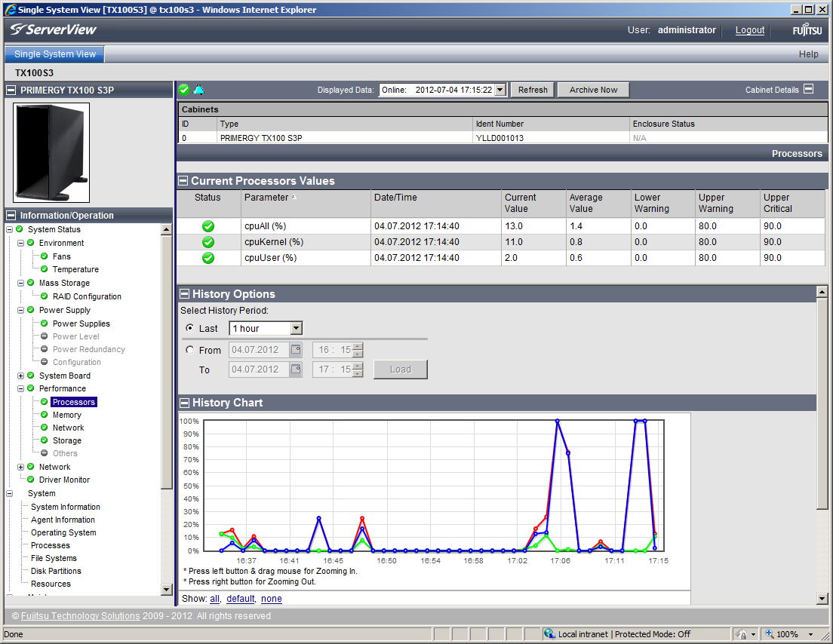This screenshot has height=644, width=833.
Task: Click the Logout link
Action: 749,30
